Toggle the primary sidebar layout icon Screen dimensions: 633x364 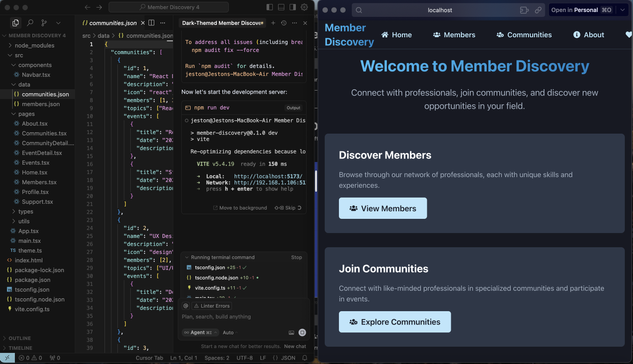269,7
